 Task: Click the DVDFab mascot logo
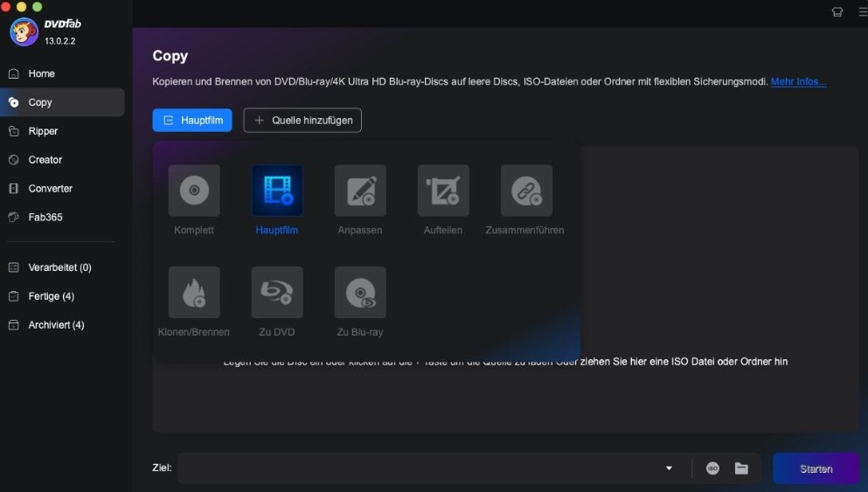(24, 32)
